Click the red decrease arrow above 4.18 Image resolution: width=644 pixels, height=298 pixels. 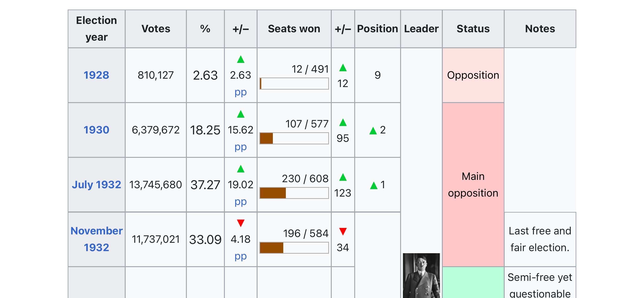point(240,223)
